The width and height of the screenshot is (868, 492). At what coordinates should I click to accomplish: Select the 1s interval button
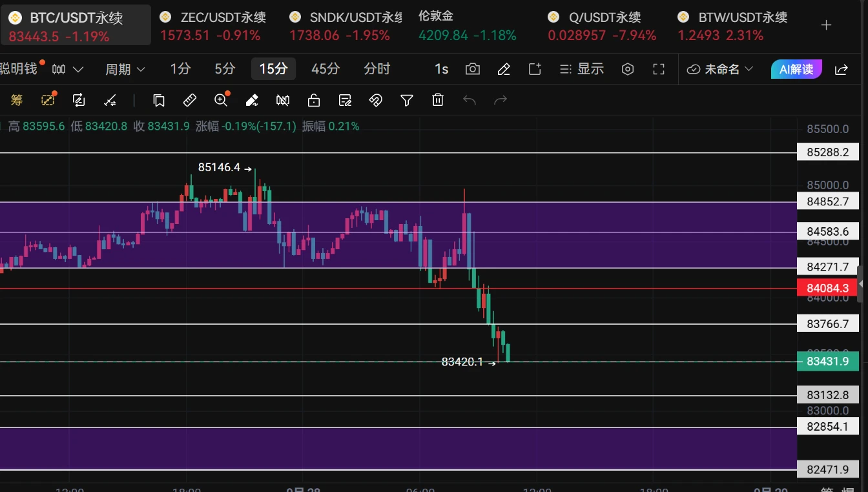(x=441, y=69)
